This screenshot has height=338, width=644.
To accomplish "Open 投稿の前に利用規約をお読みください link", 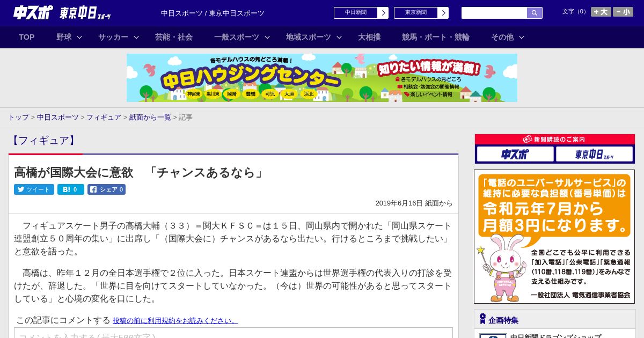I will 175,320.
